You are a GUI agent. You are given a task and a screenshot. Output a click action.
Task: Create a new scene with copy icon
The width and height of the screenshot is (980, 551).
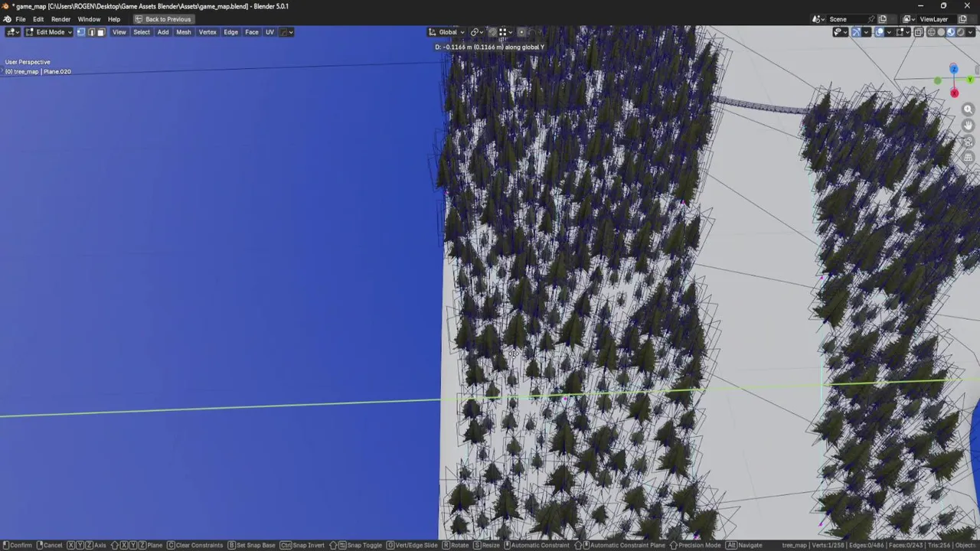click(883, 19)
